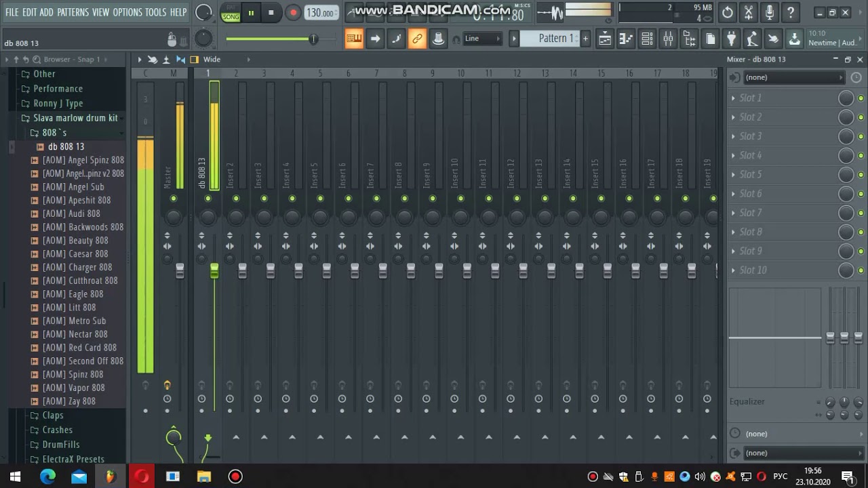Image resolution: width=868 pixels, height=488 pixels.
Task: Open the Piano roll window icon
Action: [626, 39]
